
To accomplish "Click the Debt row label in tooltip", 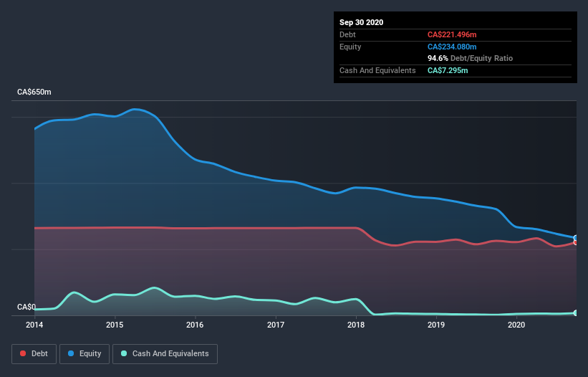I will click(x=347, y=34).
